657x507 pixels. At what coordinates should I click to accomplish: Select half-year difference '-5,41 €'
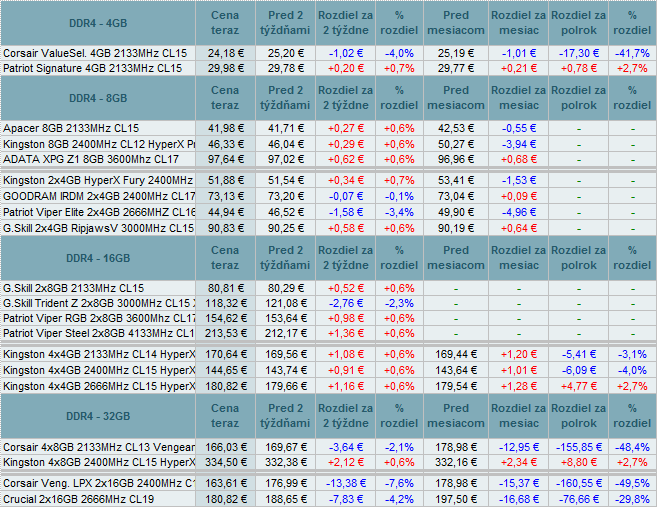click(x=579, y=354)
